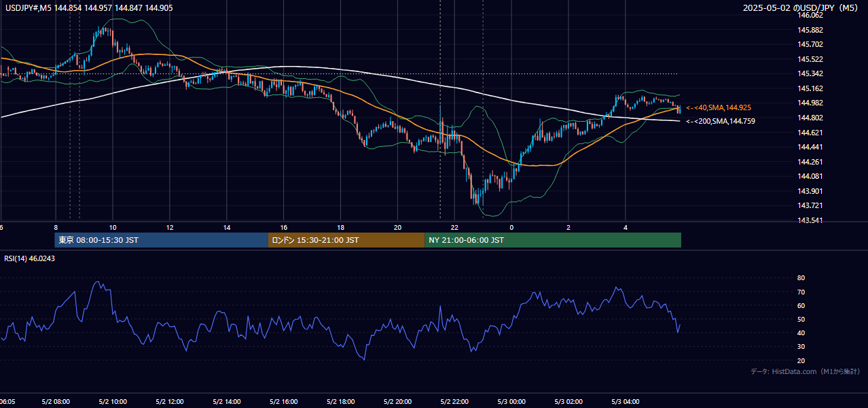This screenshot has height=408, width=868.
Task: Click the 5/3 00:00 bottom time label
Action: [x=512, y=402]
